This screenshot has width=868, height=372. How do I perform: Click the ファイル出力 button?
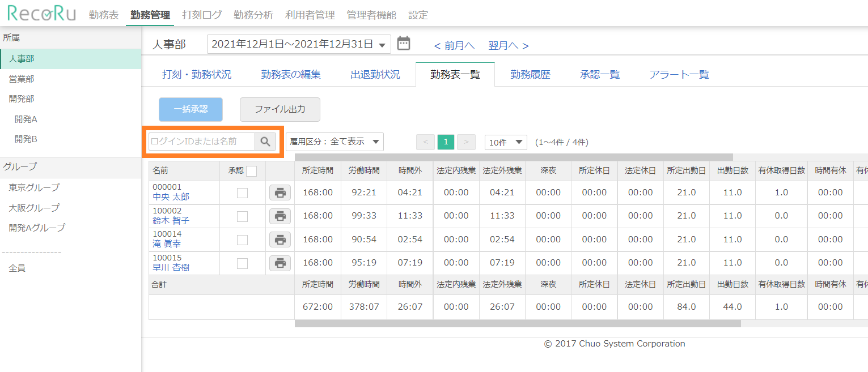(x=280, y=109)
